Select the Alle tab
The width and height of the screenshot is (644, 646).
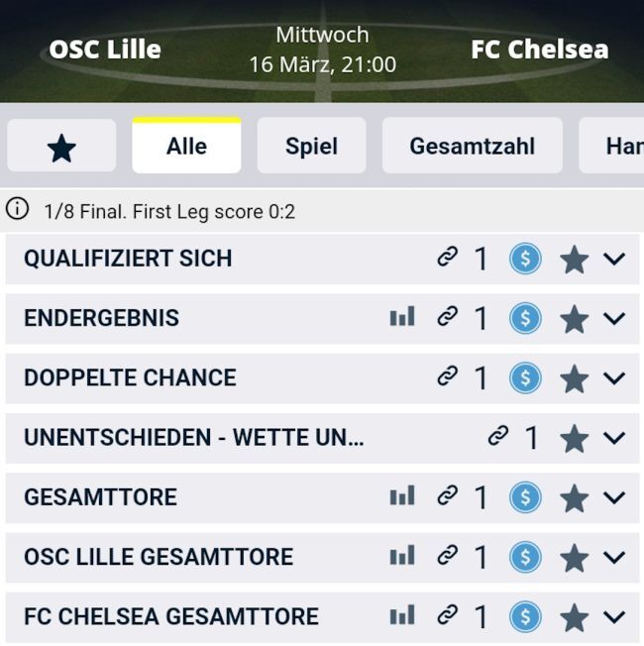[x=186, y=147]
